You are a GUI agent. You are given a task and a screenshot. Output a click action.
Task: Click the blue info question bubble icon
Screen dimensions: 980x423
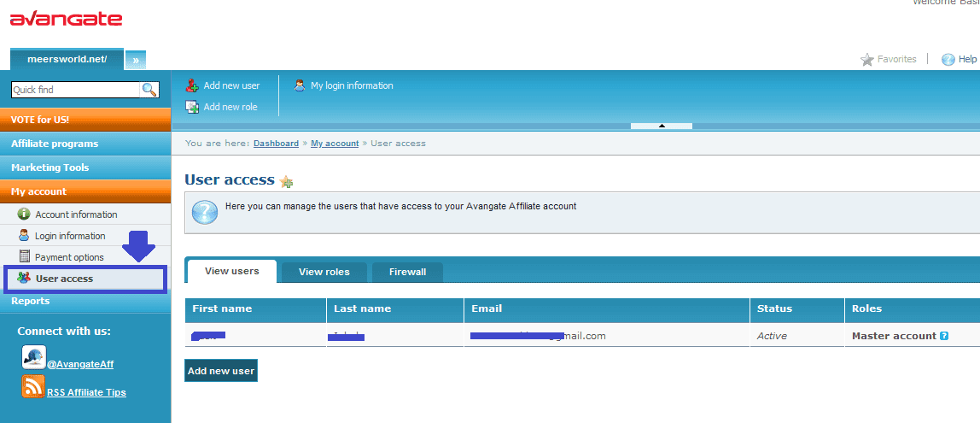[x=204, y=212]
